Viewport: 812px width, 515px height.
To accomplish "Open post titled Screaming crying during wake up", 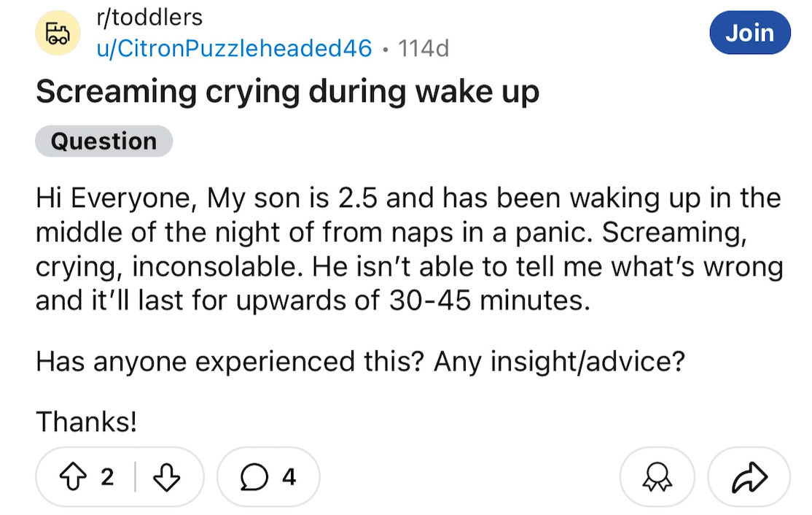I will click(287, 92).
